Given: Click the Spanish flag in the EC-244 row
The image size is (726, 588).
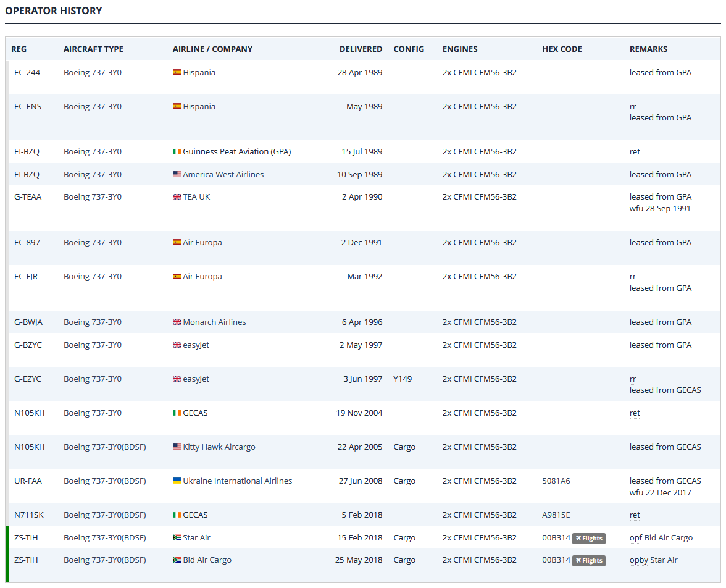Looking at the screenshot, I should [x=177, y=72].
